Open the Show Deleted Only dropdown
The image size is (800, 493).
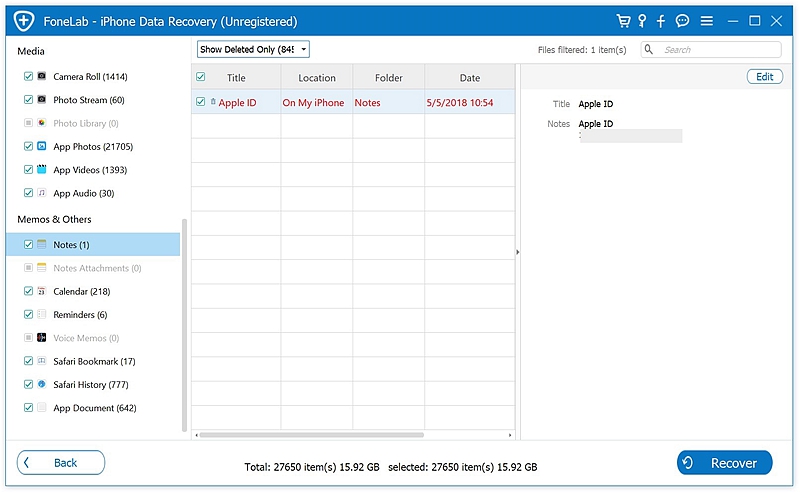point(253,50)
